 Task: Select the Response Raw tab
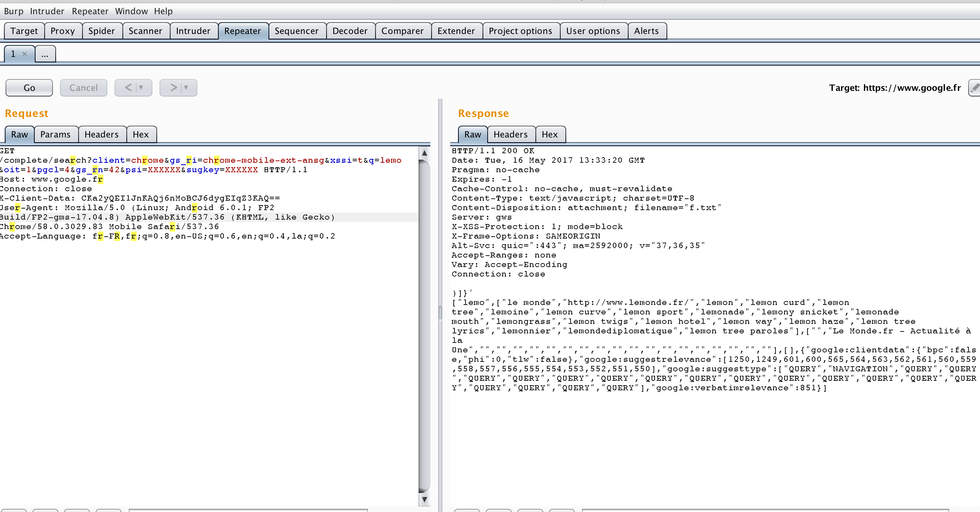point(473,134)
